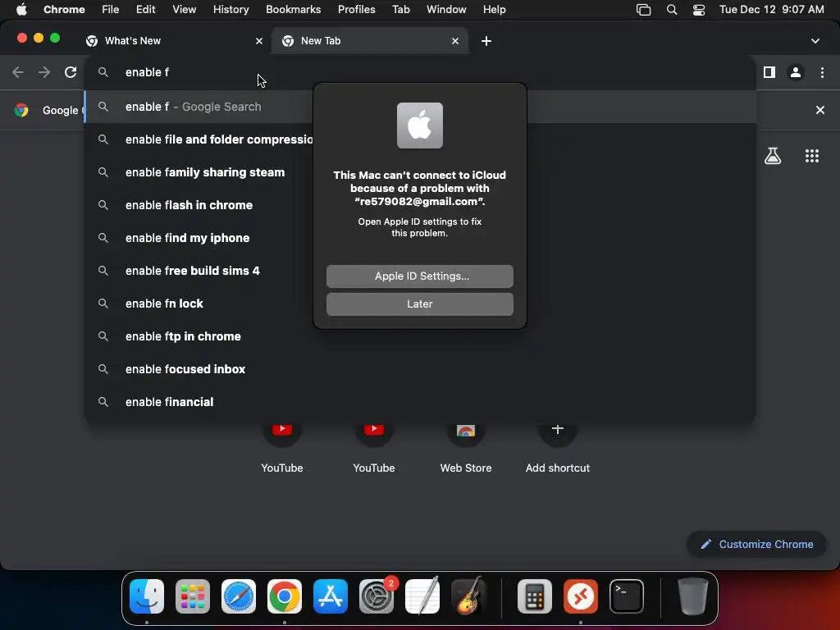
Task: Click the address bar input field
Action: (x=420, y=72)
